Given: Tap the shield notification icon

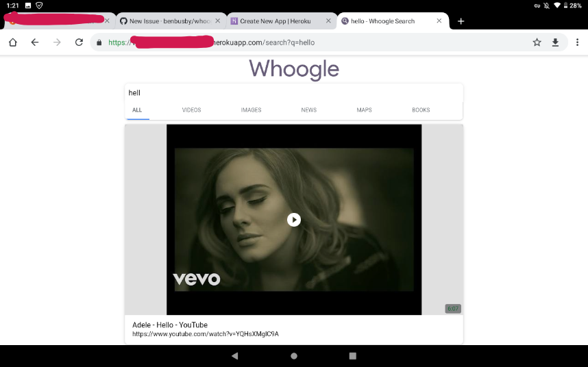Looking at the screenshot, I should coord(39,5).
